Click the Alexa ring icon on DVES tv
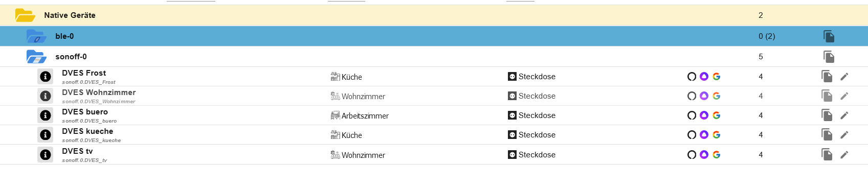The width and height of the screenshot is (868, 187). tap(692, 155)
